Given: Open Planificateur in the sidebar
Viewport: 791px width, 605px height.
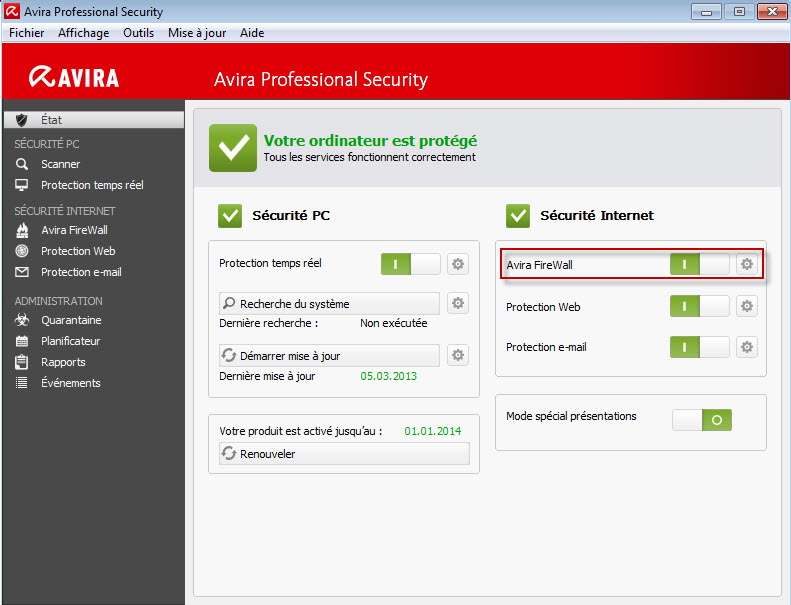Looking at the screenshot, I should click(71, 341).
